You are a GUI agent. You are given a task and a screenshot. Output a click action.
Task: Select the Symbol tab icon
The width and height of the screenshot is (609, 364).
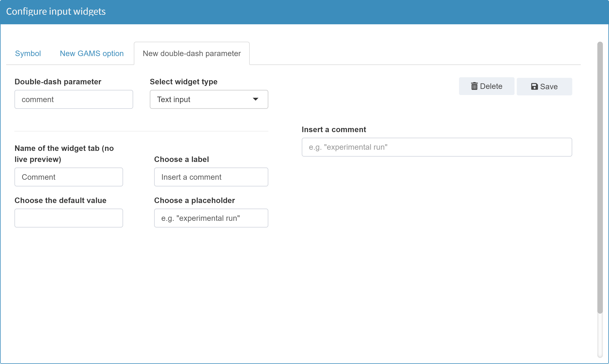[x=28, y=53]
